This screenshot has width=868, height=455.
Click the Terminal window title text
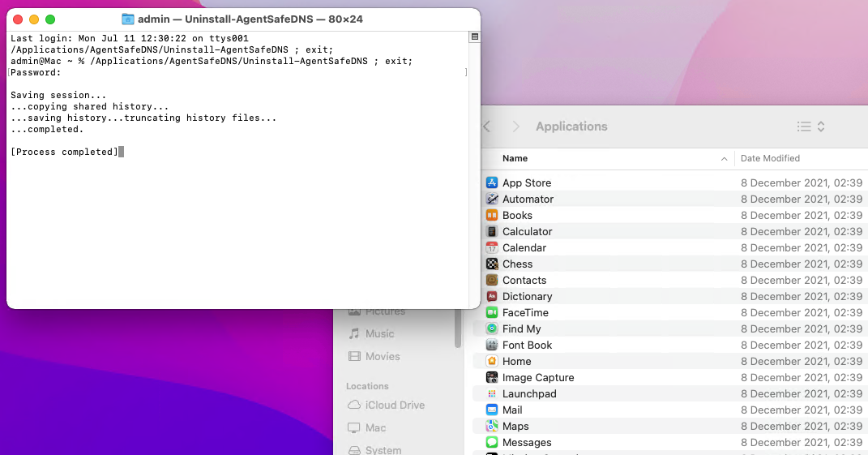pyautogui.click(x=250, y=19)
